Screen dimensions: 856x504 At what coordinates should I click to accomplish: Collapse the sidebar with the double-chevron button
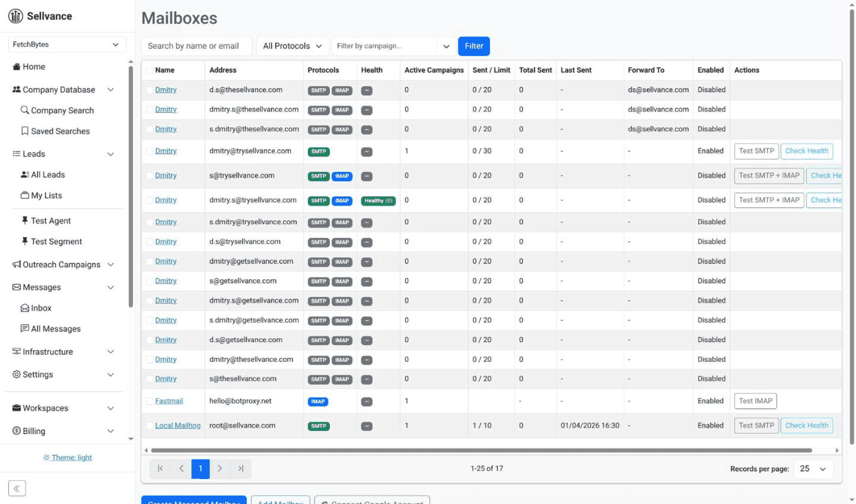click(x=17, y=489)
